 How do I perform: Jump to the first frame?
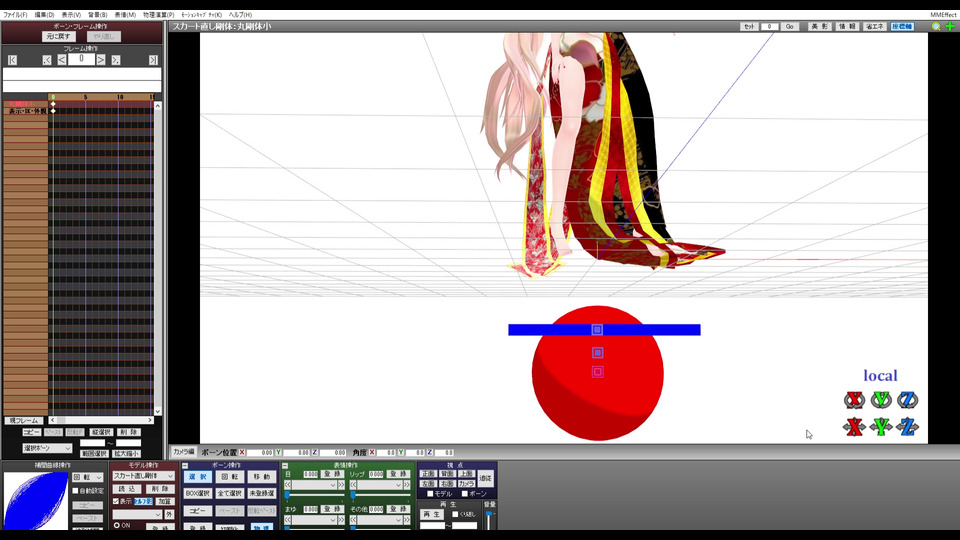(12, 59)
